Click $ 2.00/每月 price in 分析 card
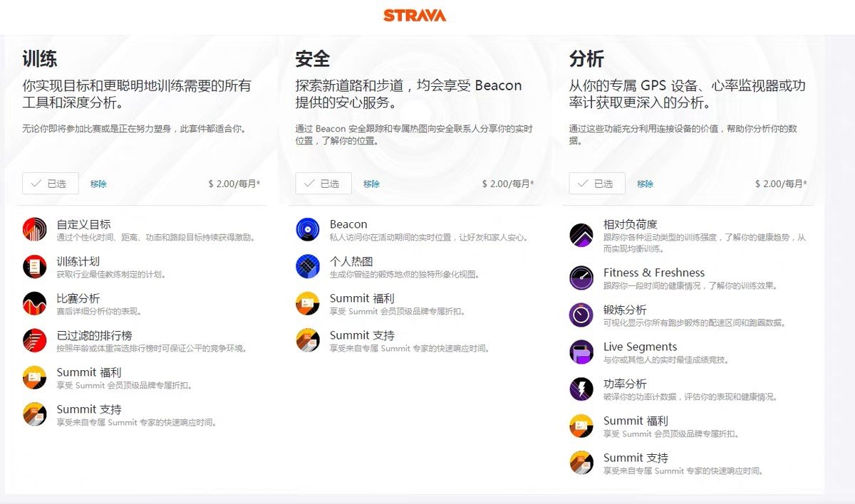This screenshot has width=855, height=504. [x=782, y=184]
